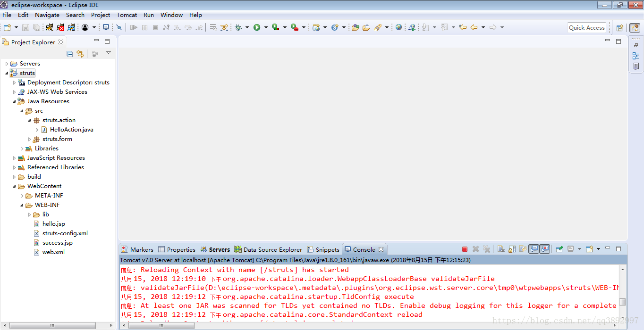Screen dimensions: 644x330
Task: Close the Console tab
Action: click(381, 249)
